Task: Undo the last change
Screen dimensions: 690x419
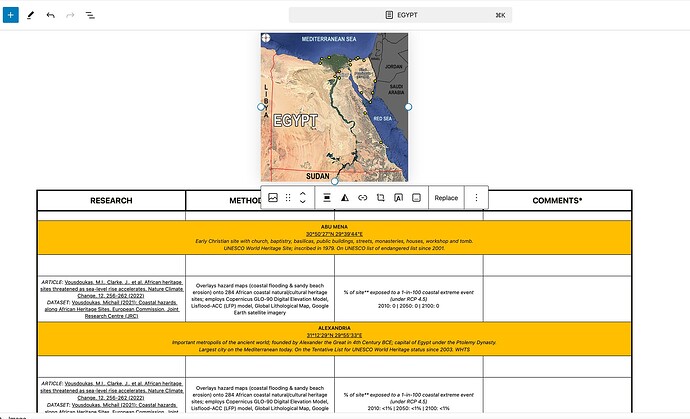Action: pyautogui.click(x=51, y=15)
